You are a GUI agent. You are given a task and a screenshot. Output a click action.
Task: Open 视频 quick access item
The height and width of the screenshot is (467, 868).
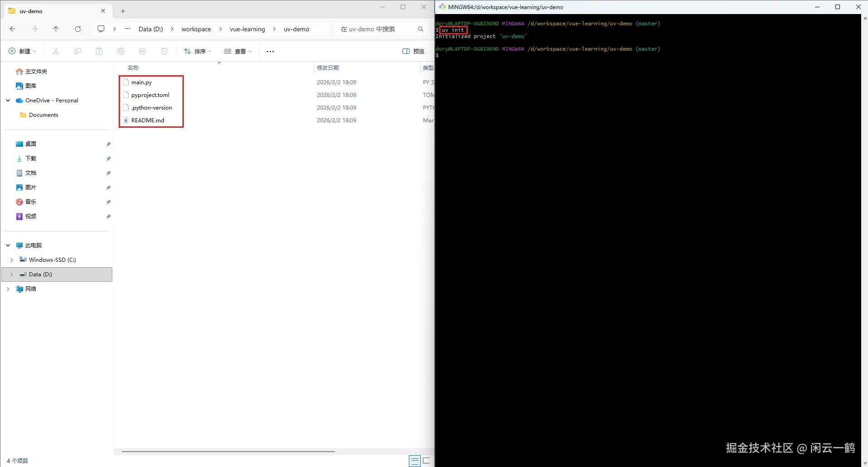26,217
